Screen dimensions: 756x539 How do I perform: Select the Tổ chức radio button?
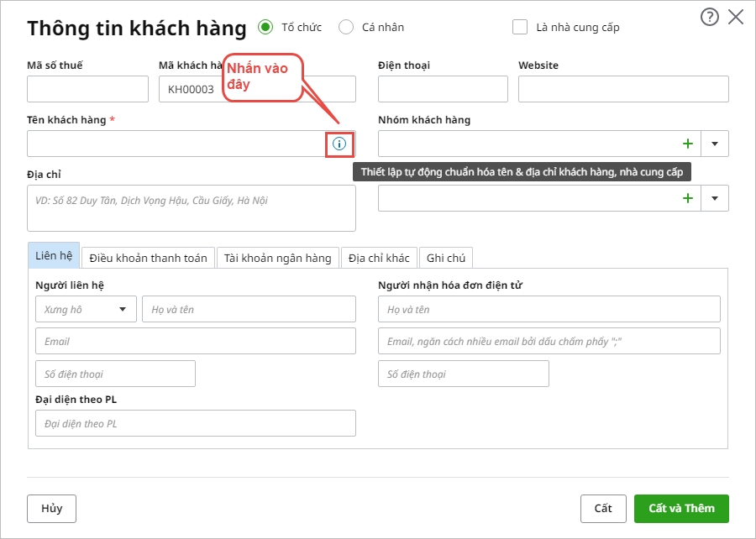click(265, 27)
